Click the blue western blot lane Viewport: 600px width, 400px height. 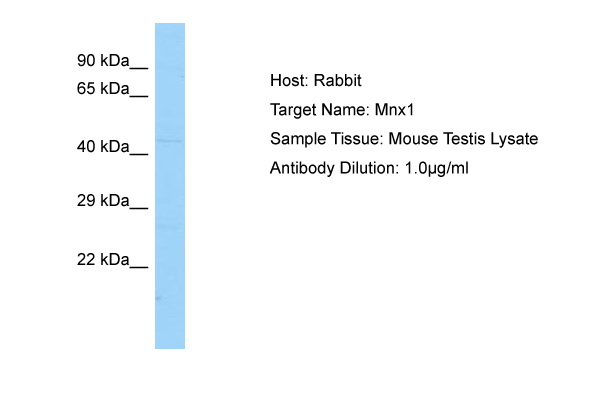pos(170,186)
